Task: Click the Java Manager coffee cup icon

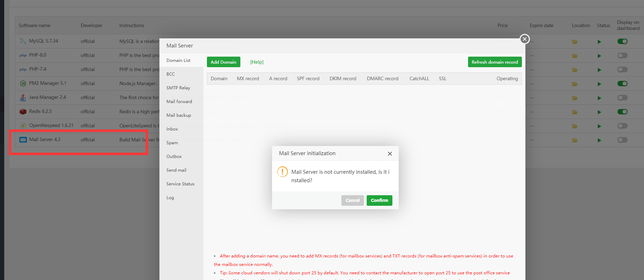Action: (23, 97)
